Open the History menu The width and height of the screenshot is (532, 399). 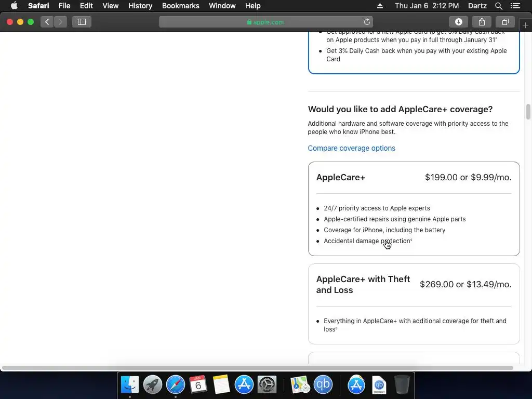[140, 6]
